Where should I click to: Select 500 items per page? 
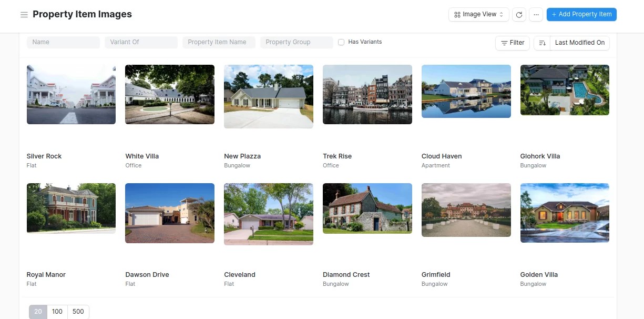click(x=78, y=312)
